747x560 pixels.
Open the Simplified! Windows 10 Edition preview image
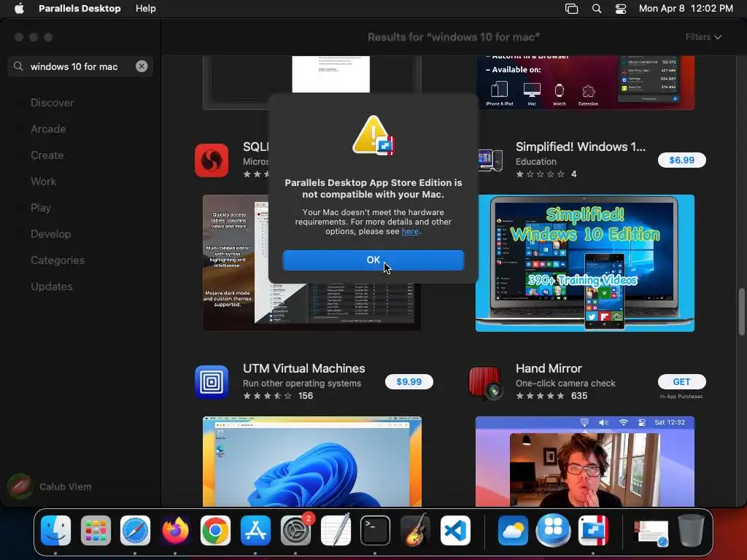pyautogui.click(x=585, y=262)
